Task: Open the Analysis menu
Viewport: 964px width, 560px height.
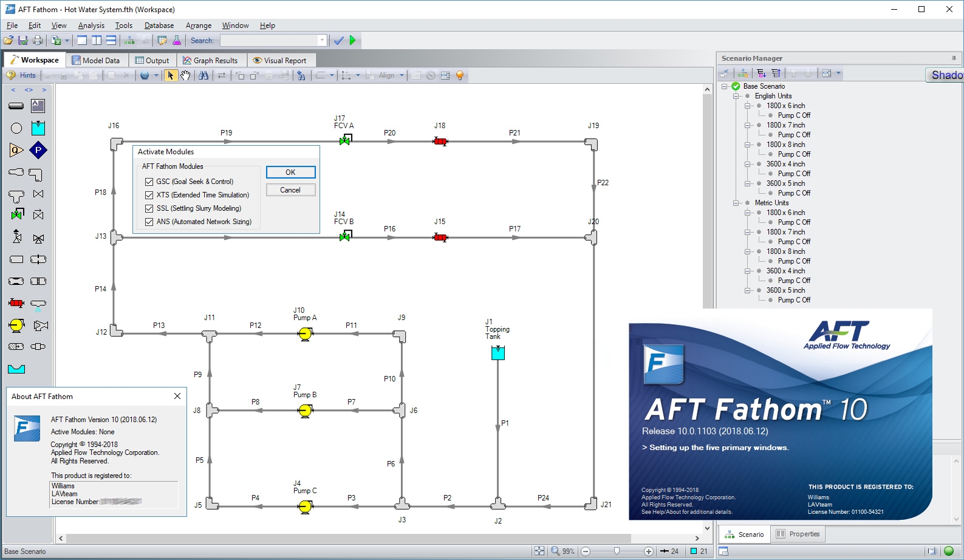Action: (x=91, y=26)
